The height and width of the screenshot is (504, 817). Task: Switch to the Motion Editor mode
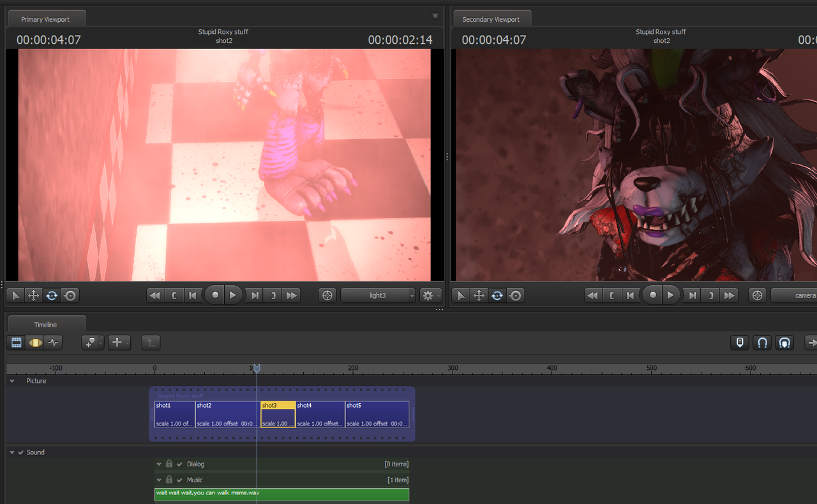click(34, 343)
